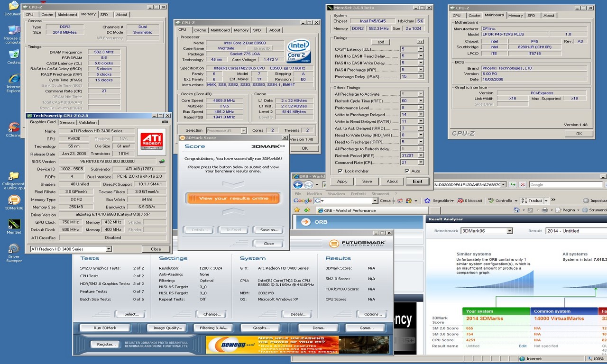Click the ATI Radeon logo in GPU-Z
Image resolution: width=607 pixels, height=364 pixels.
[151, 141]
